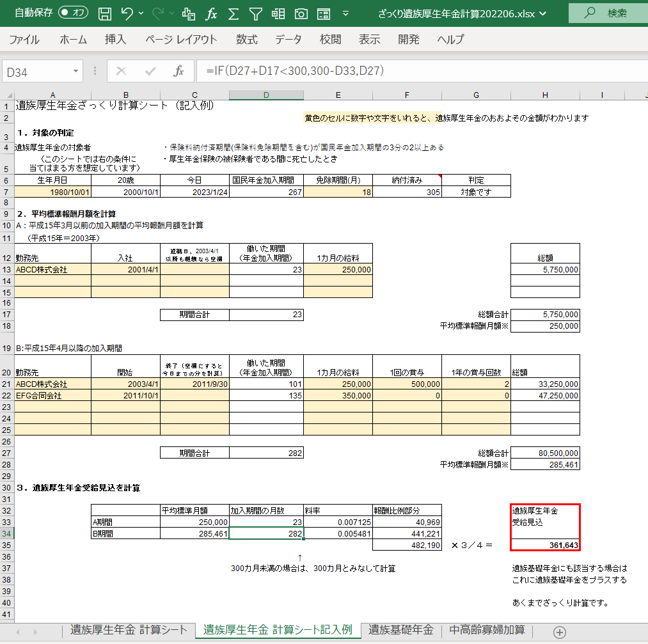Click the fx icon in quick access toolbar
The height and width of the screenshot is (644, 648).
pyautogui.click(x=211, y=13)
